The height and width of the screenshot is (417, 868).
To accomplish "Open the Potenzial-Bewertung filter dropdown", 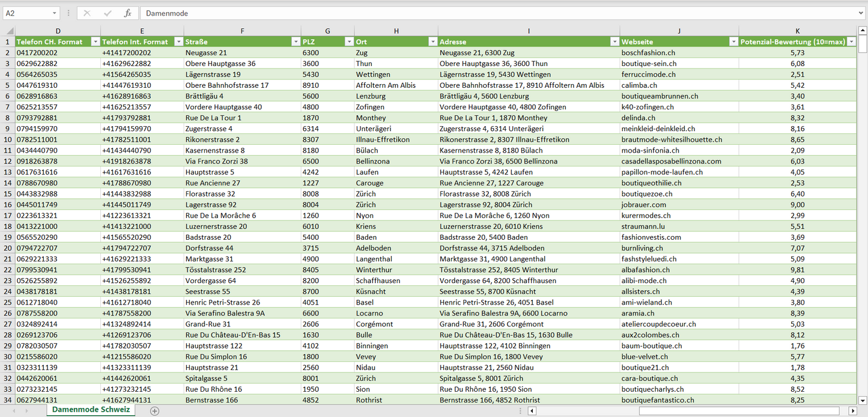I will click(851, 42).
